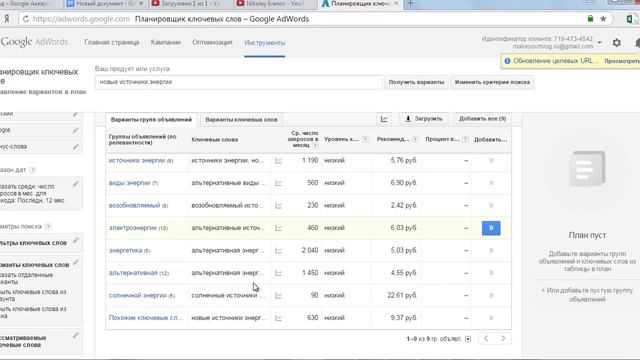
Task: Open the солнечной энергии ad group link
Action: [x=138, y=295]
